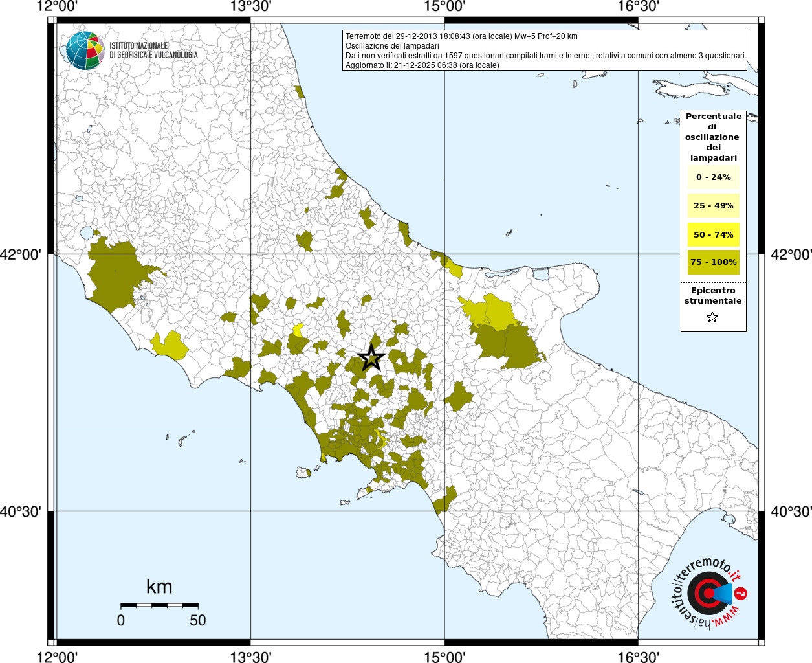Click the 'Oscillazione dei lampadari' subtitle

coord(392,46)
